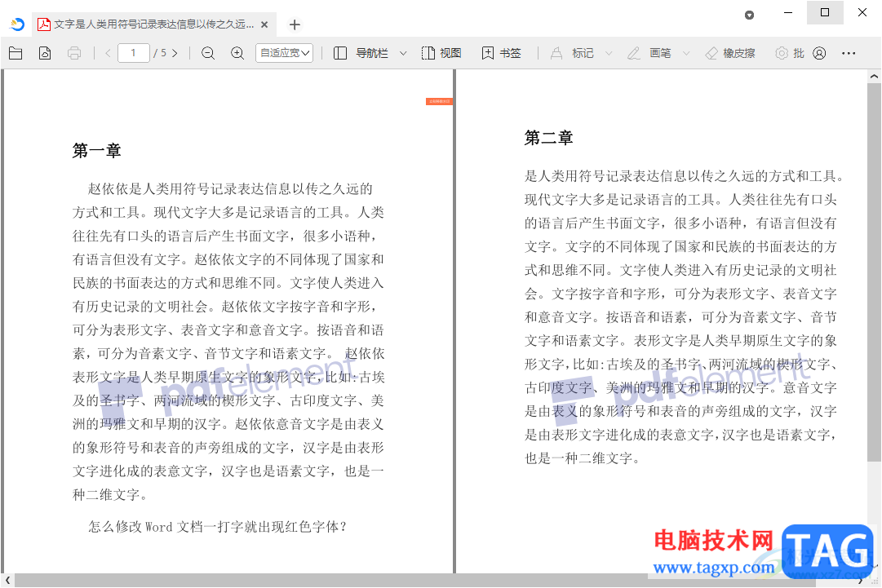This screenshot has height=588, width=882.
Task: Click the vertical scrollbar up arrow
Action: pos(874,76)
